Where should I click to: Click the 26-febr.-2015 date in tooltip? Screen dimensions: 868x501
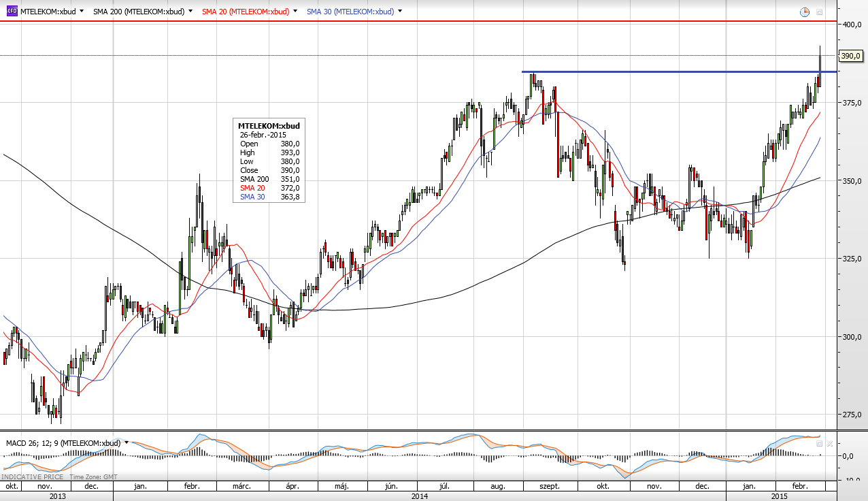point(263,135)
